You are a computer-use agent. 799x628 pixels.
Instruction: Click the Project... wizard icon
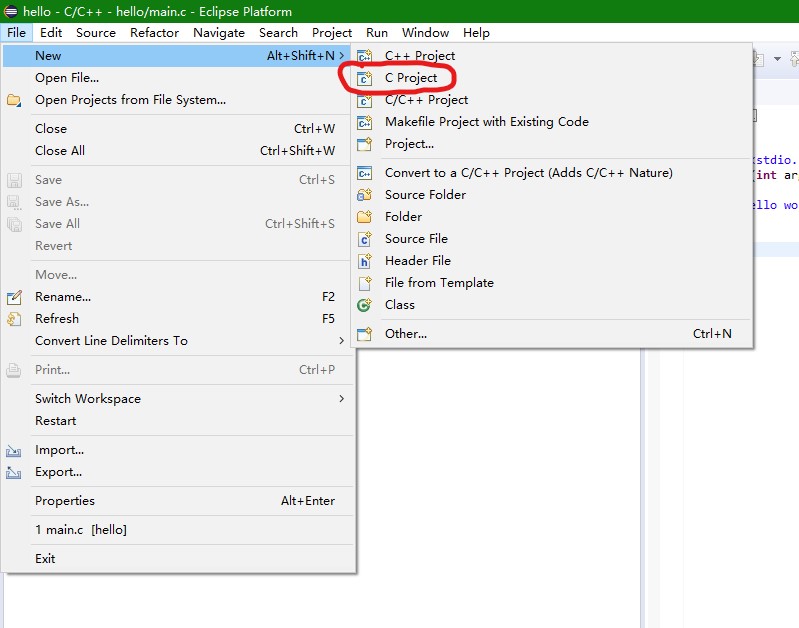click(364, 144)
